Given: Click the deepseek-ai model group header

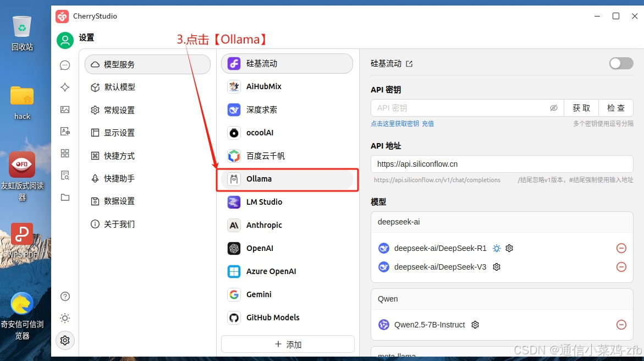Looking at the screenshot, I should (502, 222).
